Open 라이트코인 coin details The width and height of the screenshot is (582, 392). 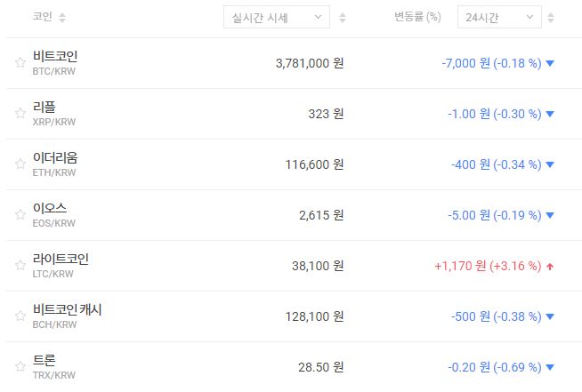[x=61, y=260]
